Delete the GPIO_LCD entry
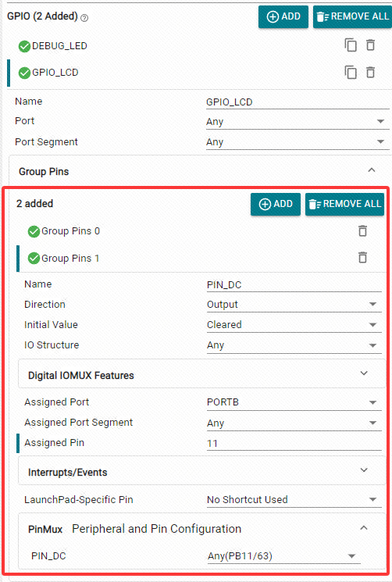392x582 pixels. (370, 72)
